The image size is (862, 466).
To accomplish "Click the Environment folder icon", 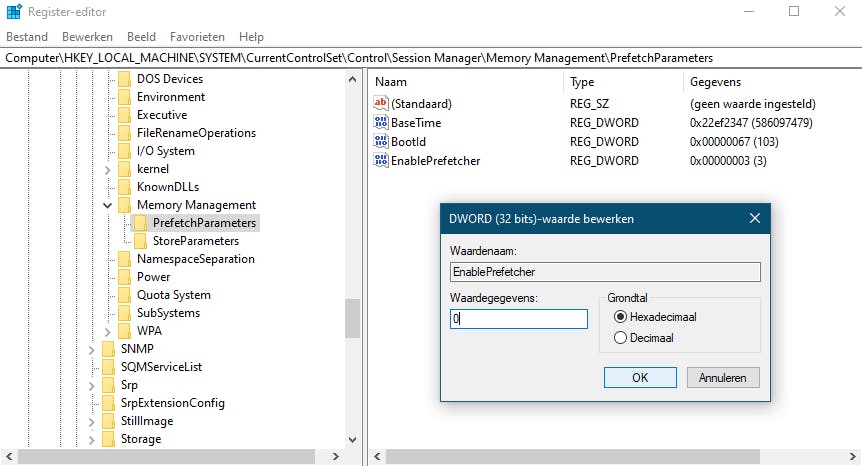I will click(125, 97).
